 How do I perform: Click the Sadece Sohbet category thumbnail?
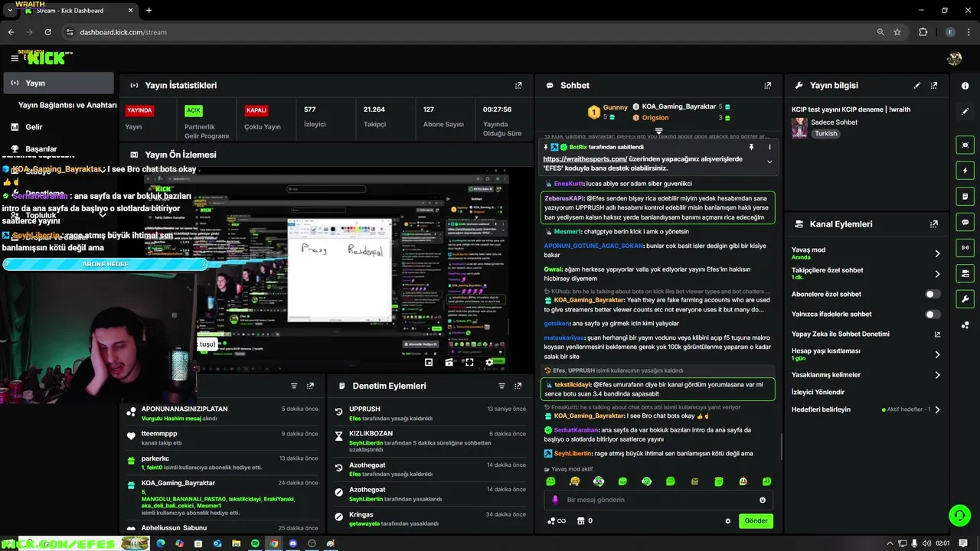pos(799,127)
